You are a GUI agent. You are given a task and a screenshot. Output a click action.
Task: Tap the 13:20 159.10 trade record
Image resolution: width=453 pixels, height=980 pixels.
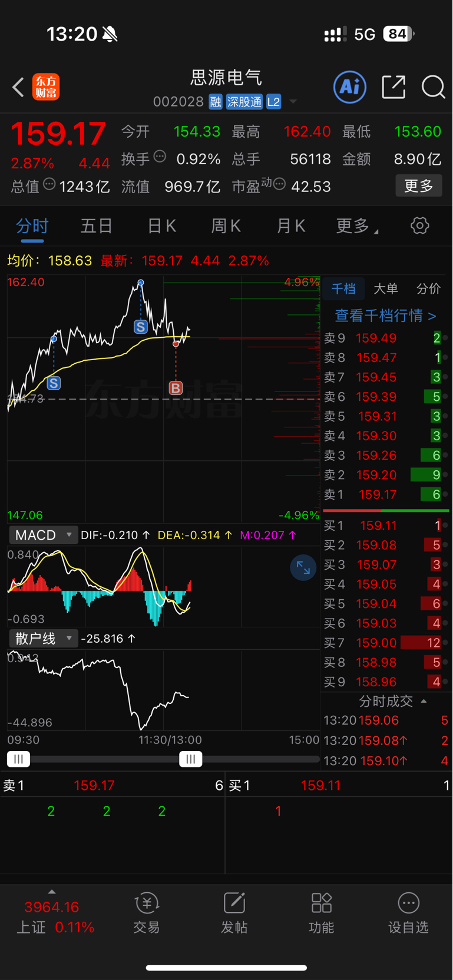[x=386, y=761]
